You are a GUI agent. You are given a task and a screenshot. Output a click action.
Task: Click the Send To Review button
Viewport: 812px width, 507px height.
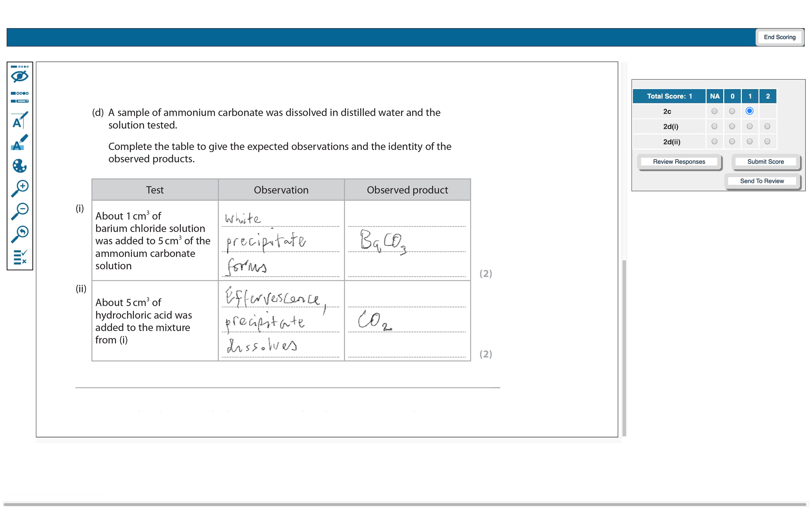click(762, 181)
